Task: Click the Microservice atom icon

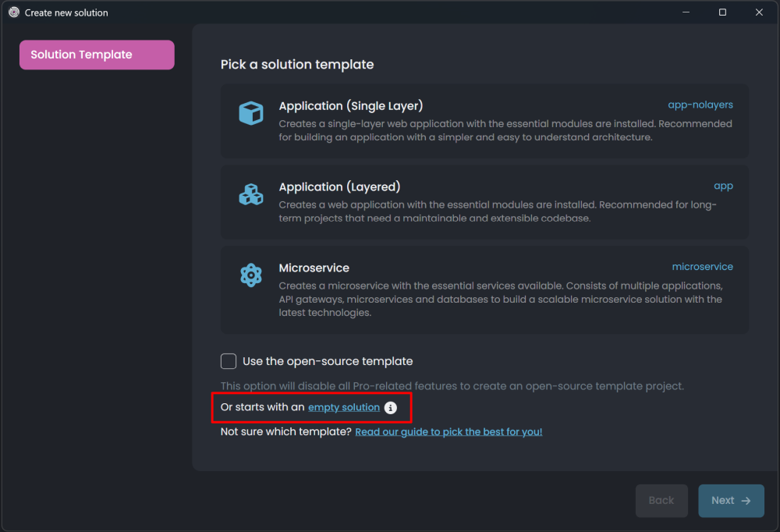Action: click(250, 275)
